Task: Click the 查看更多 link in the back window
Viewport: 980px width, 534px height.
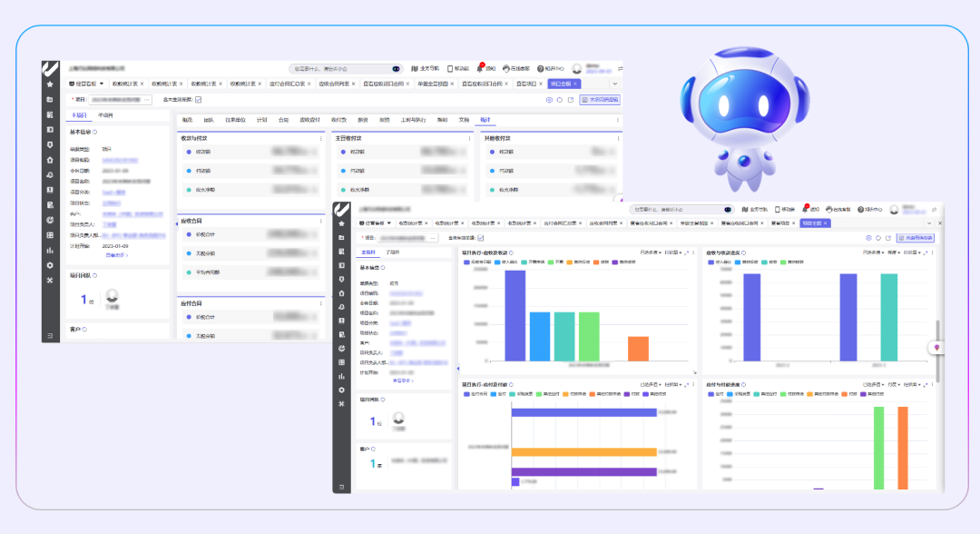Action: point(116,255)
